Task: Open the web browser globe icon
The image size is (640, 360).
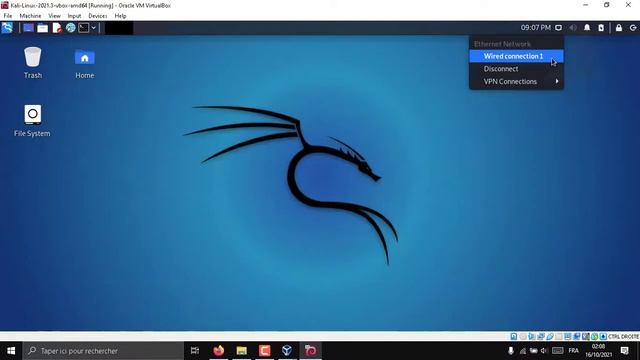Action: [71, 28]
